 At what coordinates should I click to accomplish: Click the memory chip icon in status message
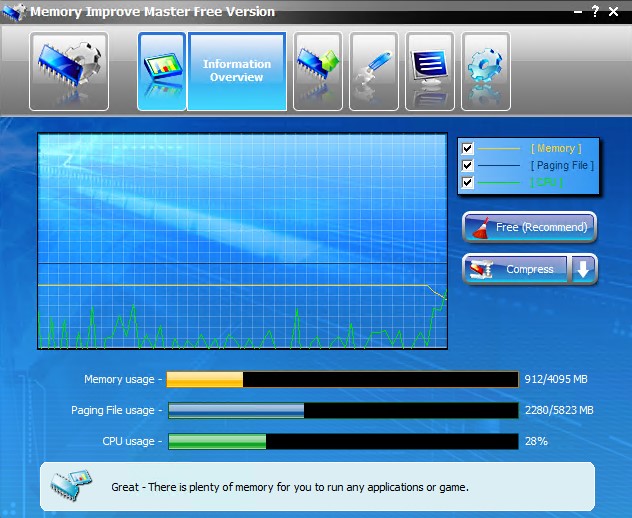pyautogui.click(x=71, y=486)
